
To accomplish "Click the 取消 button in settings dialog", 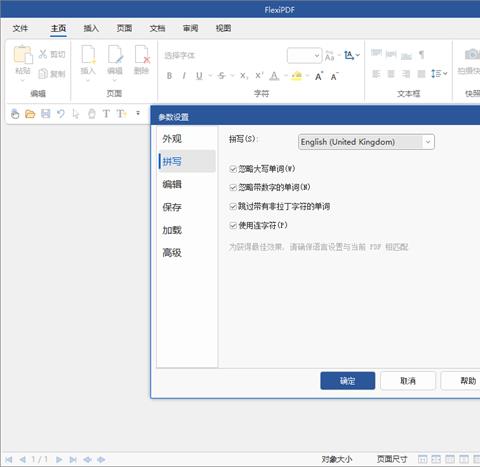I will (408, 381).
